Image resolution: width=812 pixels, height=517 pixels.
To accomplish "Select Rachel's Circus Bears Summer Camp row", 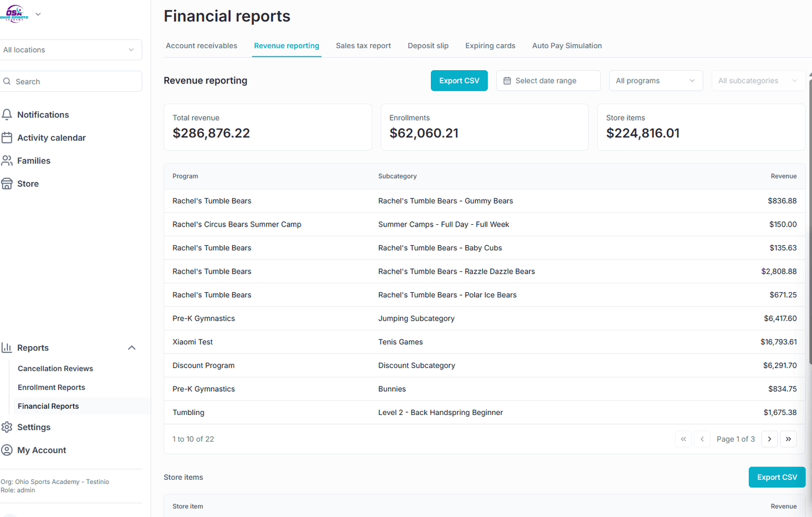I will coord(484,224).
